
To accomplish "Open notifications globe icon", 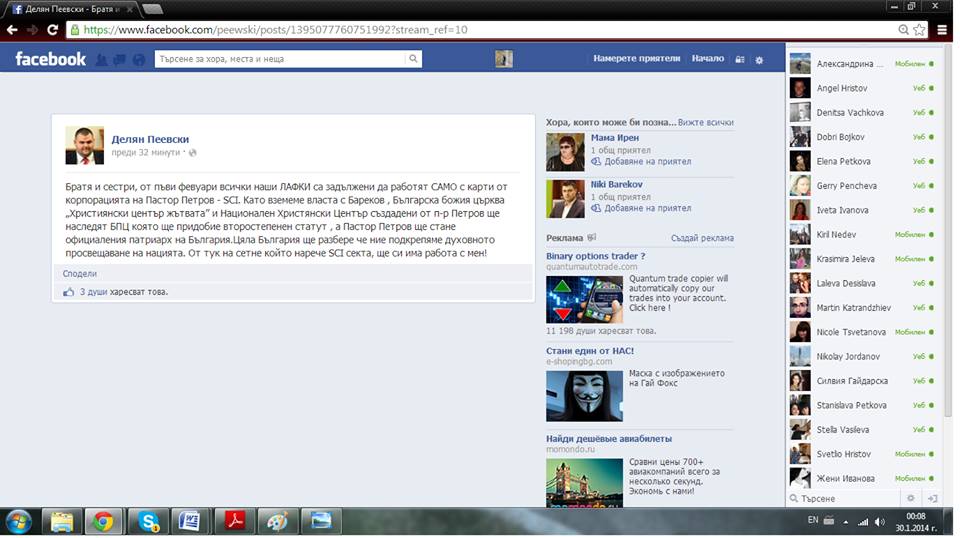I will 139,59.
